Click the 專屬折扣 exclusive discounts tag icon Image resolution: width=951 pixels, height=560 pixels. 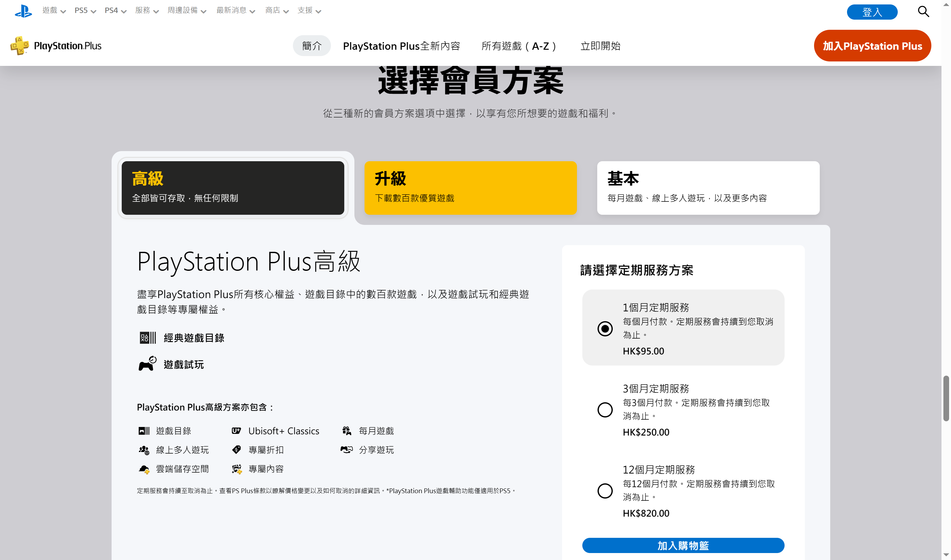coord(236,449)
